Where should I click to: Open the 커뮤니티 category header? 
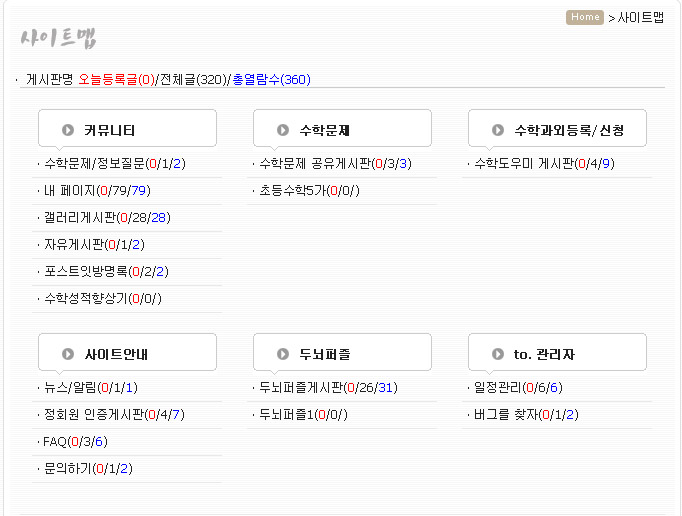(110, 130)
